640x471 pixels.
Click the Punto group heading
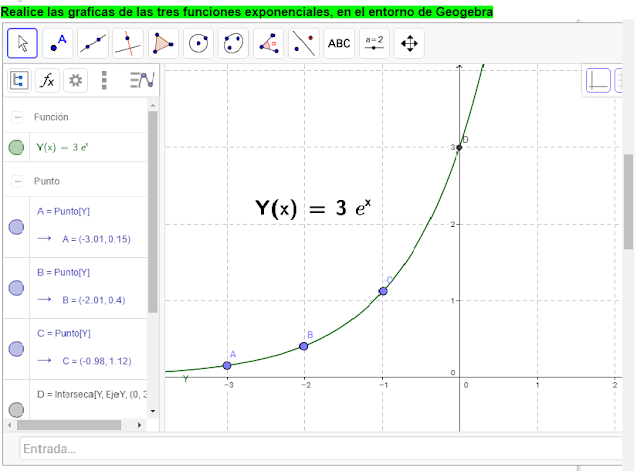[x=47, y=181]
